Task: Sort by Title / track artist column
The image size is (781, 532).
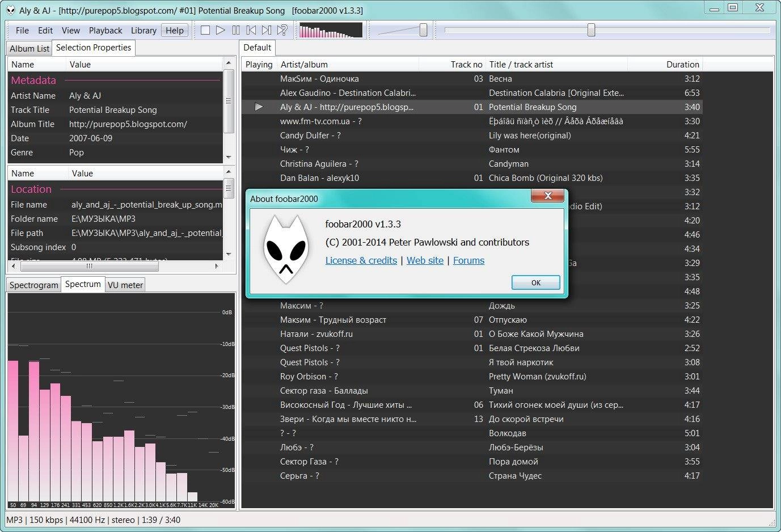Action: (x=556, y=65)
